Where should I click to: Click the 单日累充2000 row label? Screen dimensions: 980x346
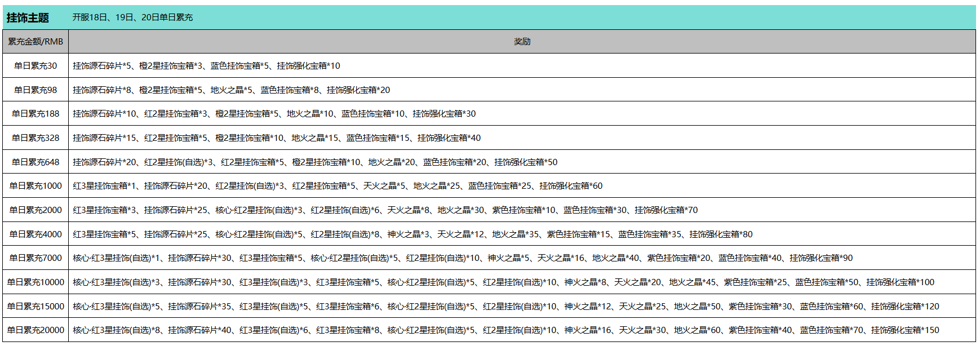pyautogui.click(x=36, y=210)
